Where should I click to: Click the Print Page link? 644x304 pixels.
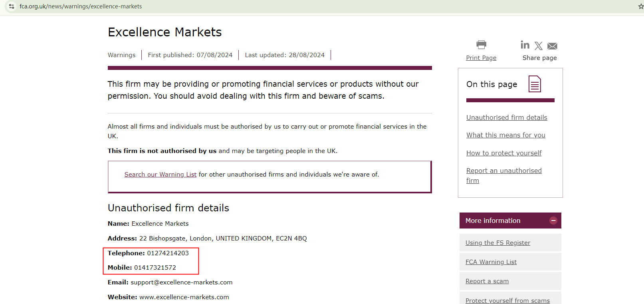481,58
